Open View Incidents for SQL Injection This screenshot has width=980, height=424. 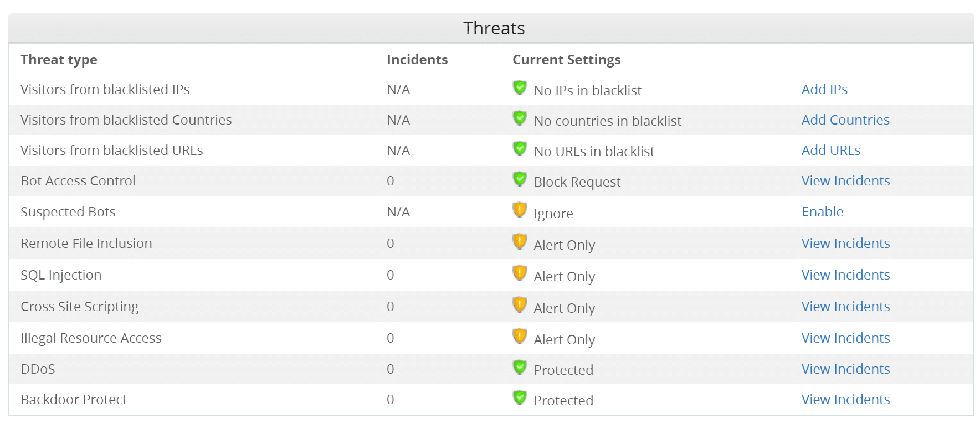point(845,275)
